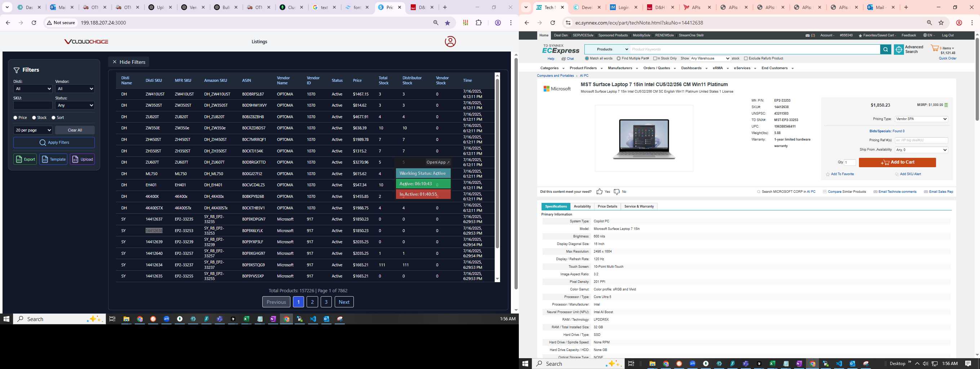Open the Status filter dropdown
Viewport: 980px width, 369px height.
[75, 105]
